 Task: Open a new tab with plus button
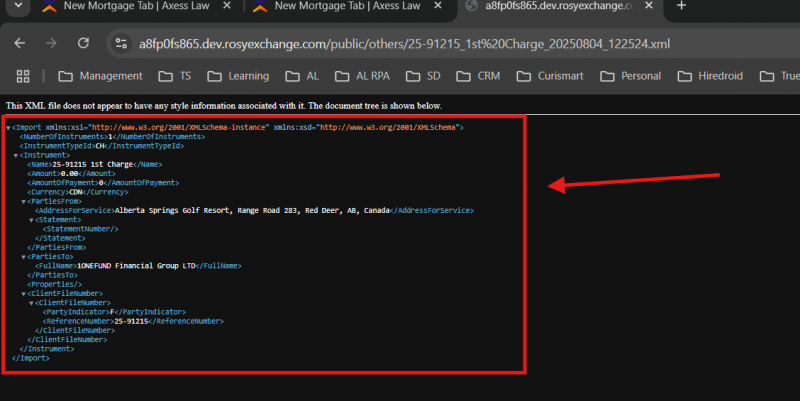tap(681, 6)
